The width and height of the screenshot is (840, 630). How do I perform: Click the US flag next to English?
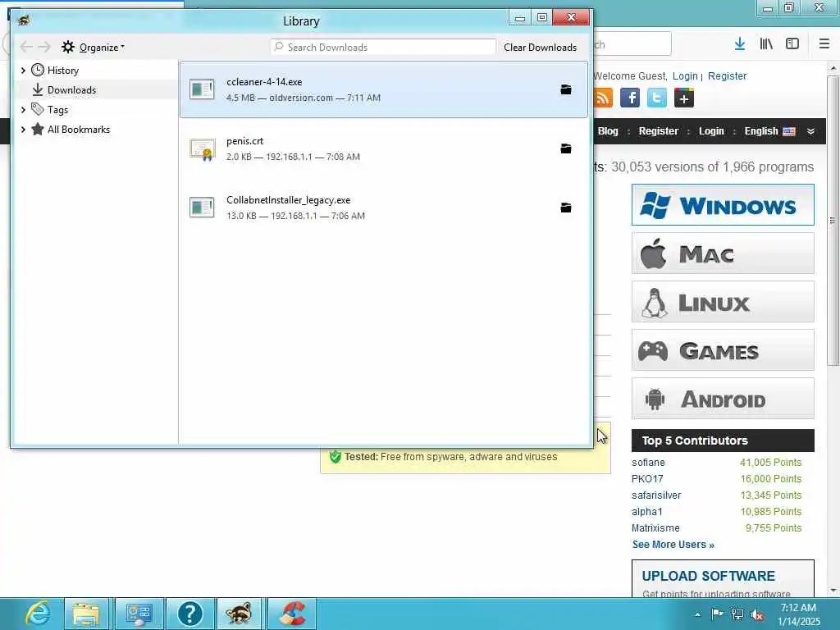tap(789, 131)
